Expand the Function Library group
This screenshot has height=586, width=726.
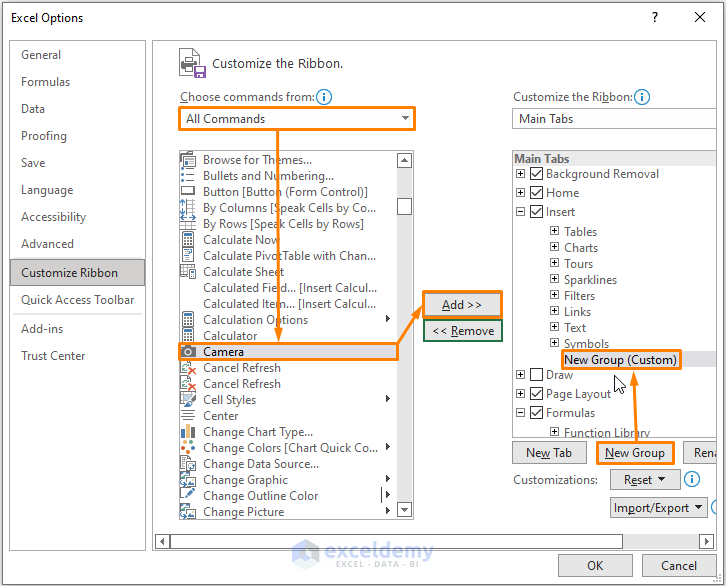tap(554, 431)
